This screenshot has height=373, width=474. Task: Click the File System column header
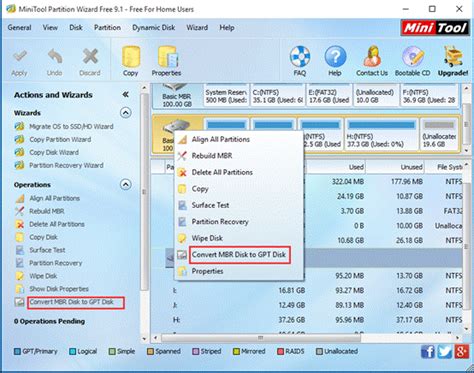click(x=444, y=167)
